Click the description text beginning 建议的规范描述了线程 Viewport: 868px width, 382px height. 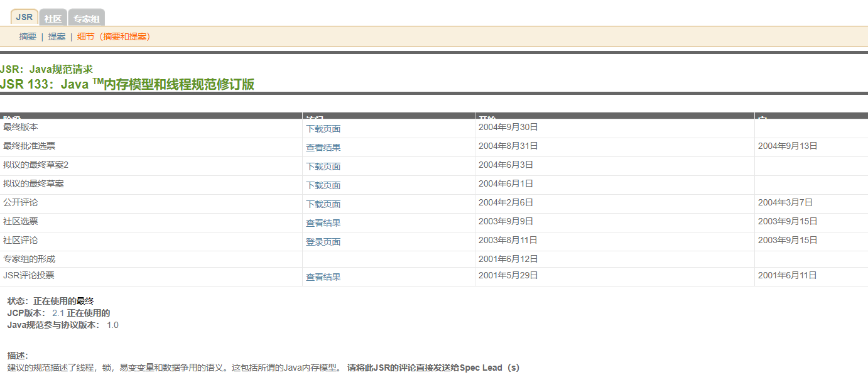175,368
